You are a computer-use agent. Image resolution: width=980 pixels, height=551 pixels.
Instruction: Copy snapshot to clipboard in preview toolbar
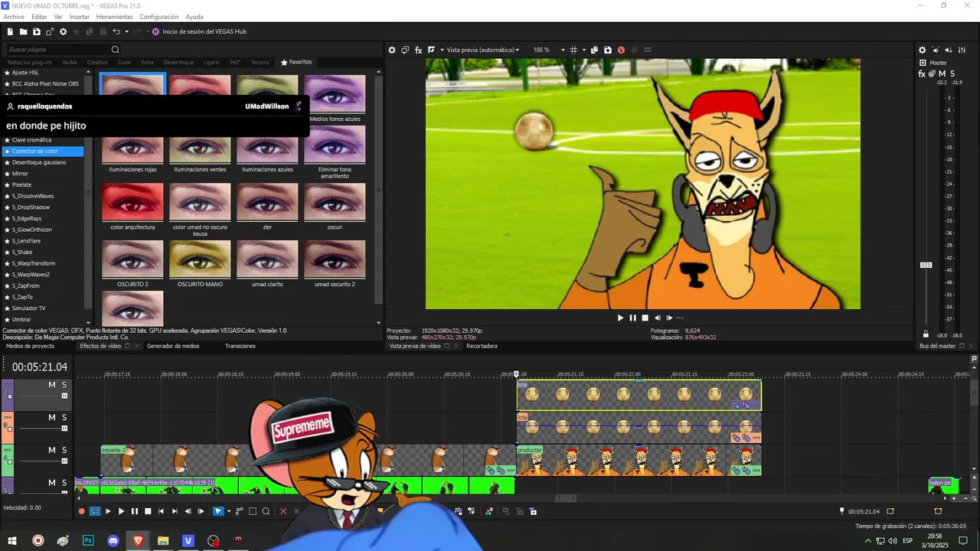596,50
